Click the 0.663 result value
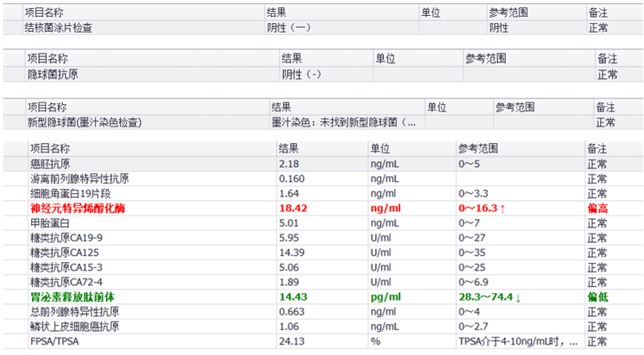 [292, 312]
